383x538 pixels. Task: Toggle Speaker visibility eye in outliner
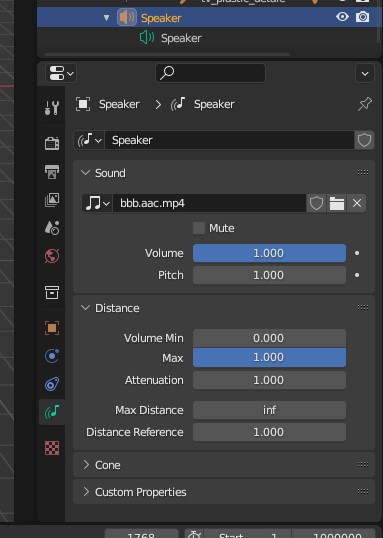(342, 17)
